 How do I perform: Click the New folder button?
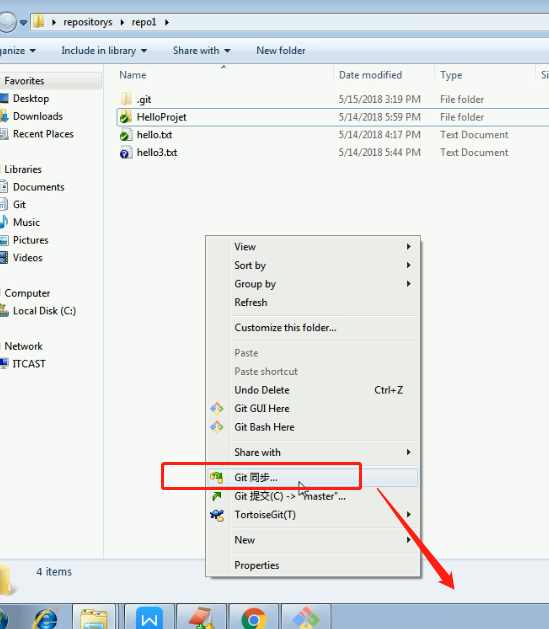pos(281,51)
